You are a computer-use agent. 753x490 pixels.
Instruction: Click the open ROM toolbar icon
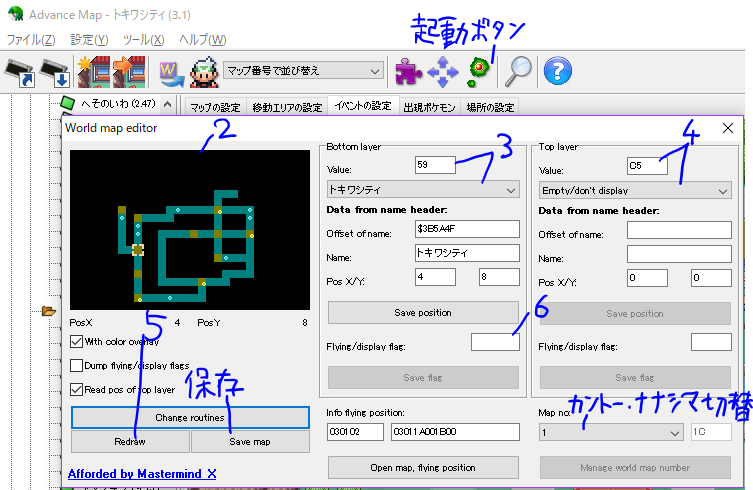click(x=20, y=73)
